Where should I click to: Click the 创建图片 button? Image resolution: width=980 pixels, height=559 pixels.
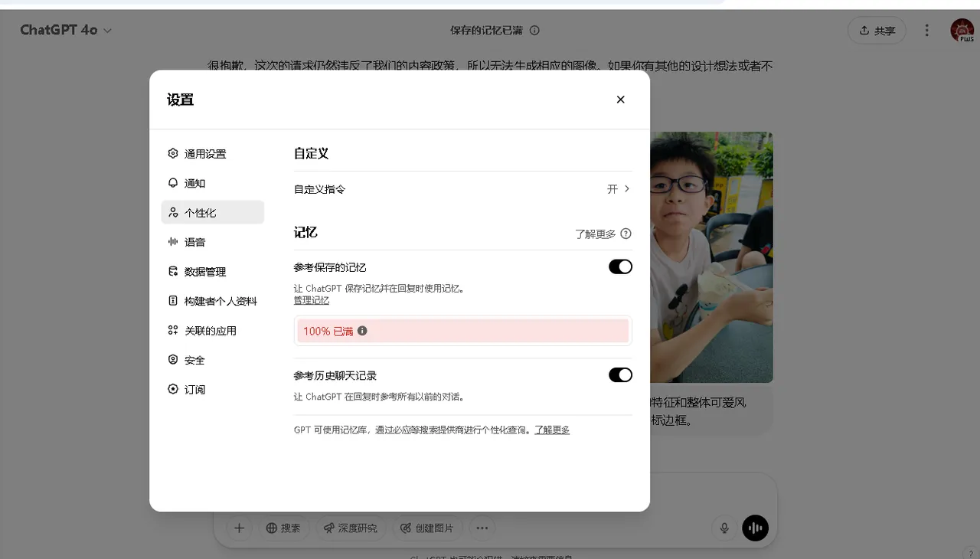pos(427,528)
